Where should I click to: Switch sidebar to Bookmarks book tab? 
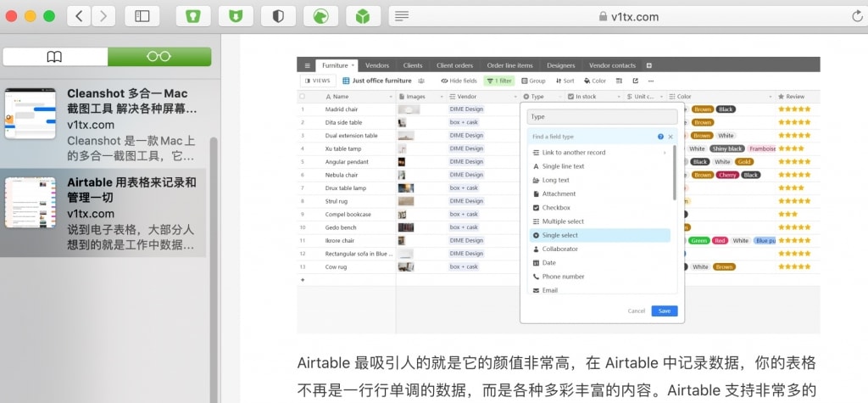pyautogui.click(x=55, y=57)
